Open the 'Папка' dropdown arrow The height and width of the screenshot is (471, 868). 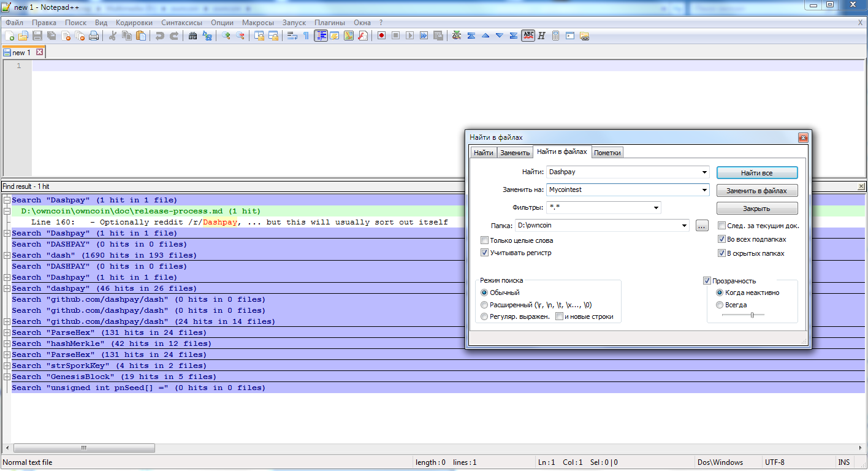coord(684,226)
